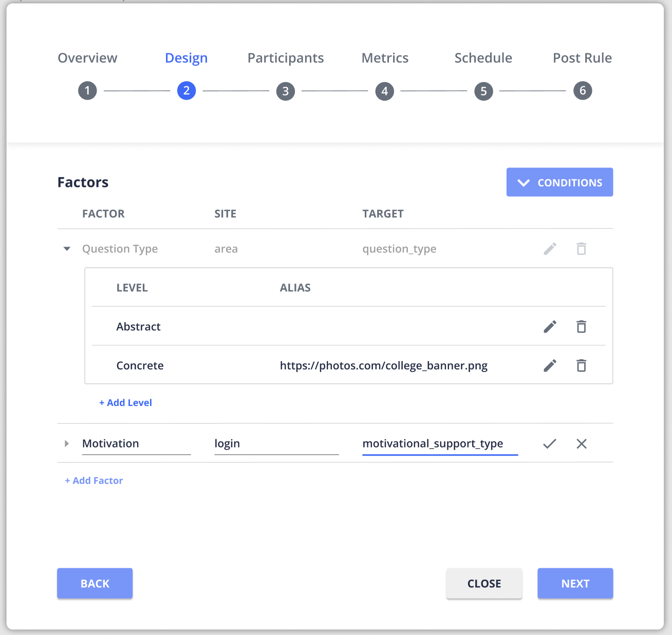Delete the Question Type factor

pyautogui.click(x=581, y=249)
